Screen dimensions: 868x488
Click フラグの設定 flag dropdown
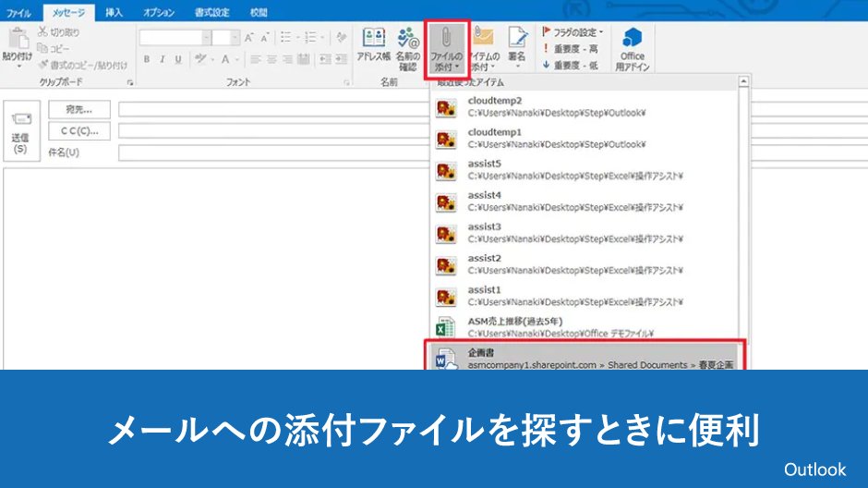click(x=572, y=32)
